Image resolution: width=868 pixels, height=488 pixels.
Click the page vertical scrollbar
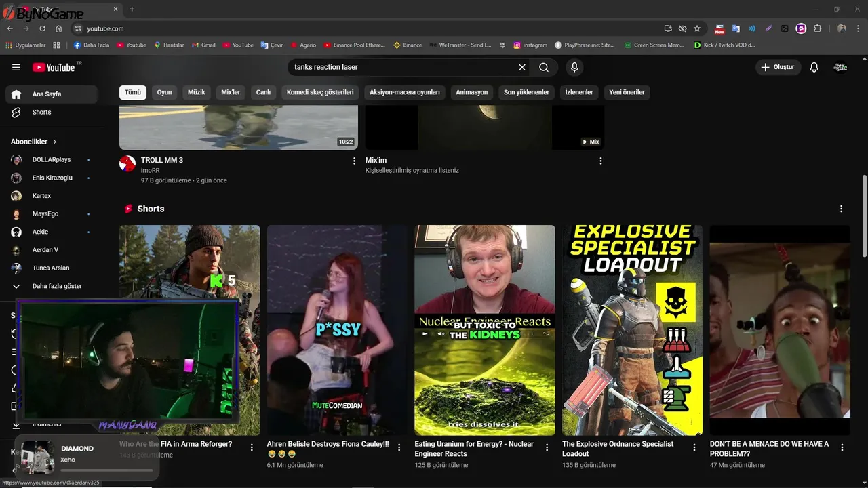[864, 217]
